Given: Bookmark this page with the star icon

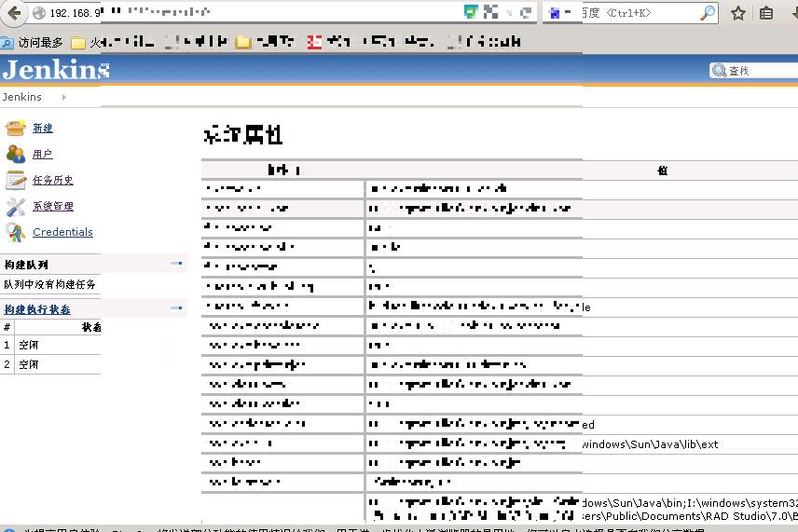Looking at the screenshot, I should coord(738,13).
